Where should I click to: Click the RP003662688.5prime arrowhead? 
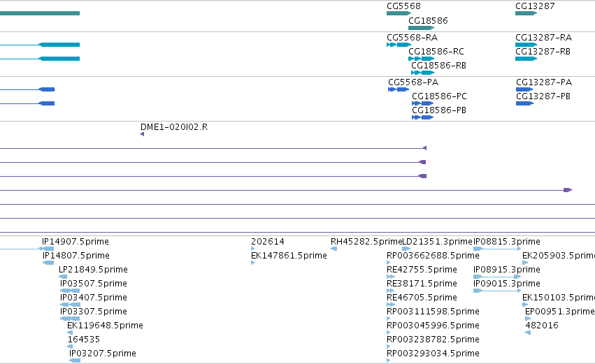[x=389, y=263]
